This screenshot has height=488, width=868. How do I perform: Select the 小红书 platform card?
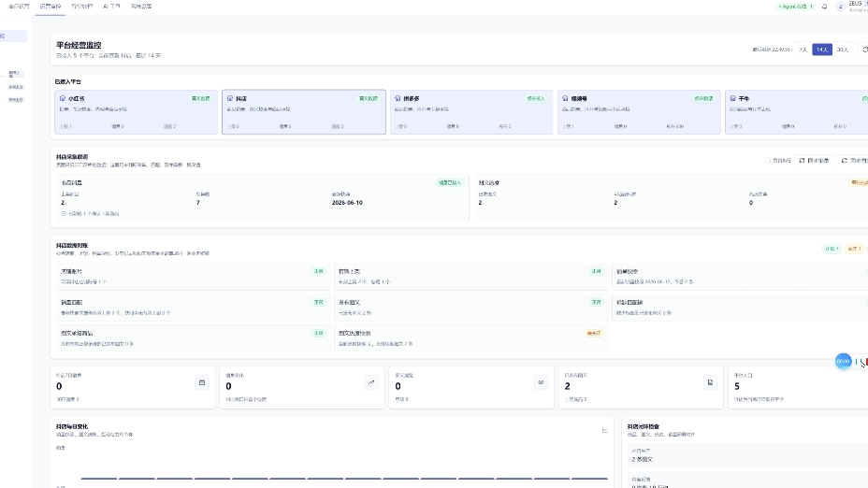click(x=137, y=112)
